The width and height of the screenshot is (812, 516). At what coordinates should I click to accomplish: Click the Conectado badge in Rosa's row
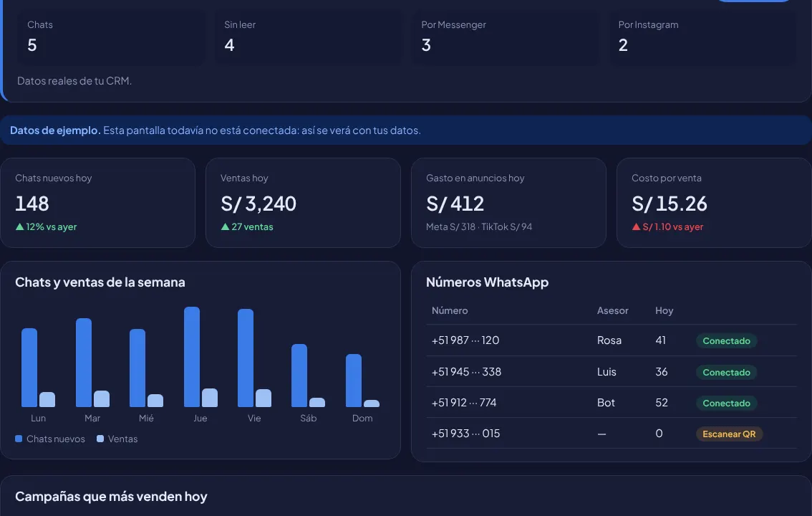click(x=726, y=341)
